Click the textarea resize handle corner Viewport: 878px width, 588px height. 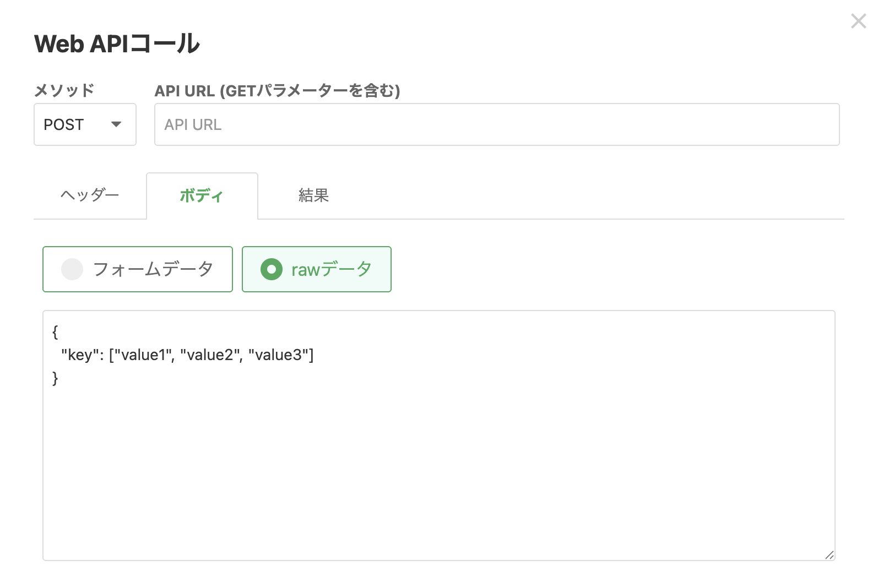pos(829,554)
